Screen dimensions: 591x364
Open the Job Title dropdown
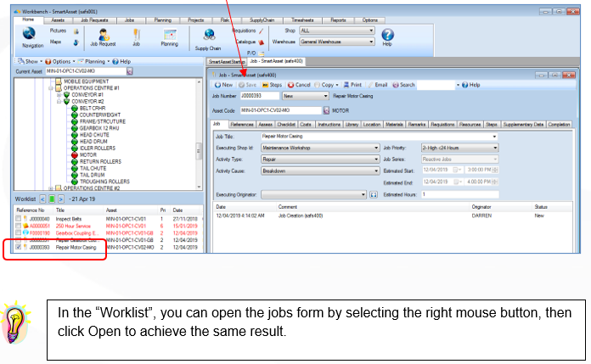(494, 137)
